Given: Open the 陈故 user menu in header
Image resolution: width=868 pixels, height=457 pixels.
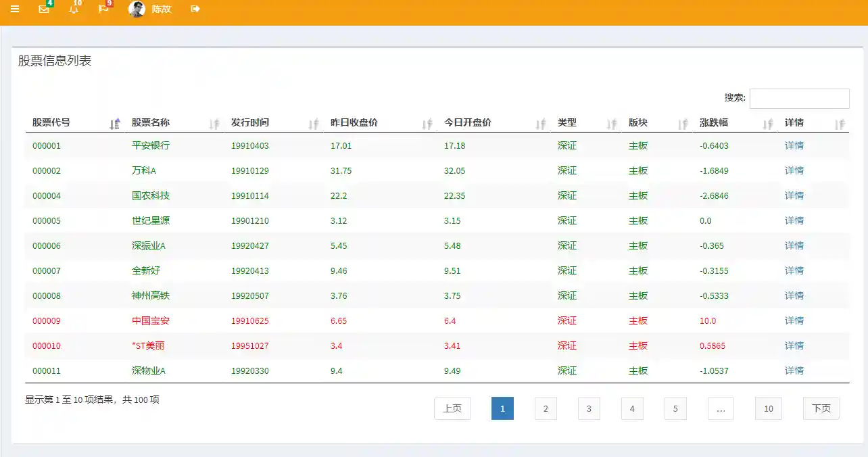Looking at the screenshot, I should pos(162,9).
